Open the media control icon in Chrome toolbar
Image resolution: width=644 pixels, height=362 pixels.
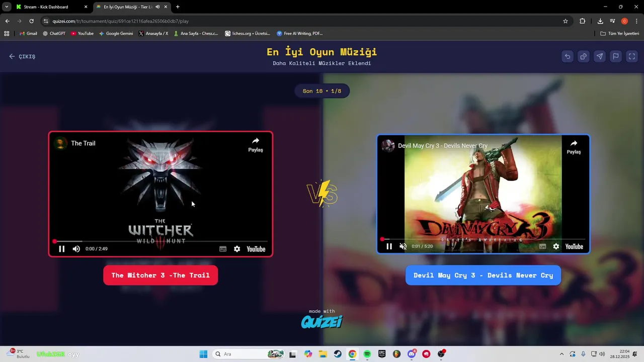612,21
